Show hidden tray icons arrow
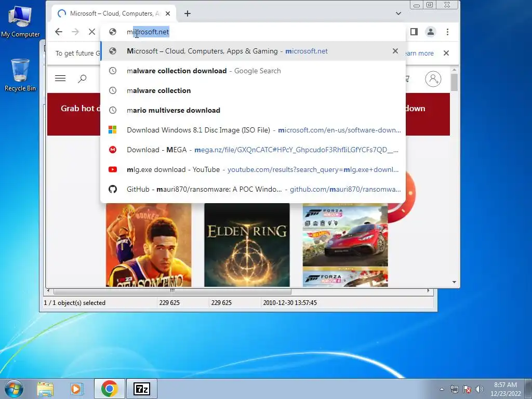Viewport: 532px width, 399px height. click(x=442, y=389)
